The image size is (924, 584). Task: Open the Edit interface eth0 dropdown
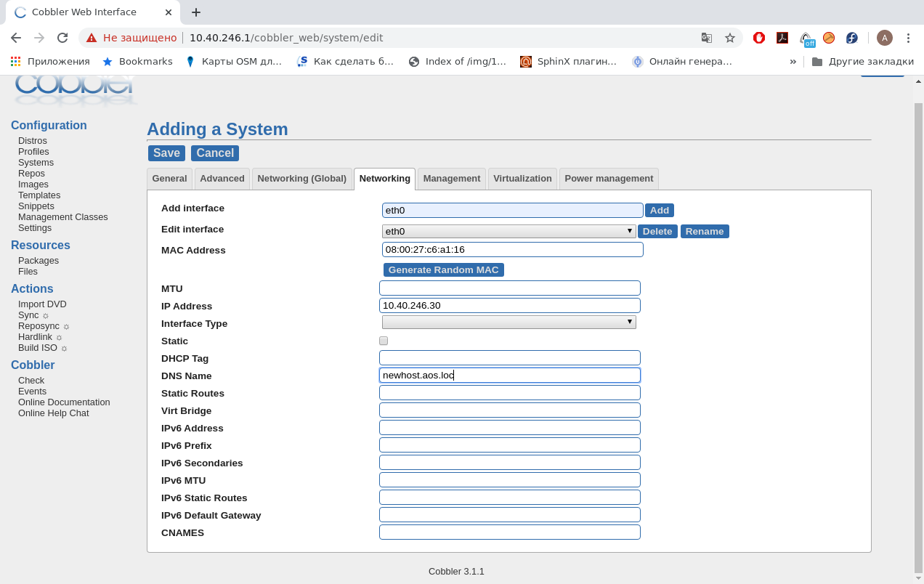[508, 231]
